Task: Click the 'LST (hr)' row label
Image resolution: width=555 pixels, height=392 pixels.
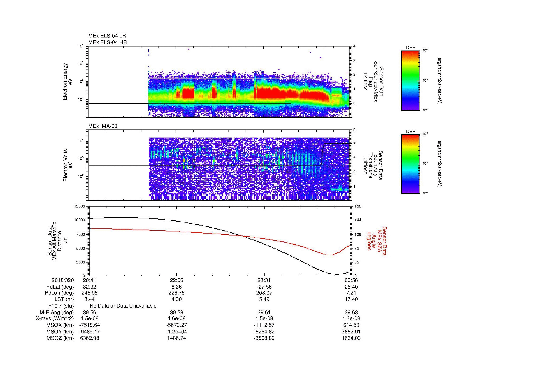Action: [x=64, y=300]
